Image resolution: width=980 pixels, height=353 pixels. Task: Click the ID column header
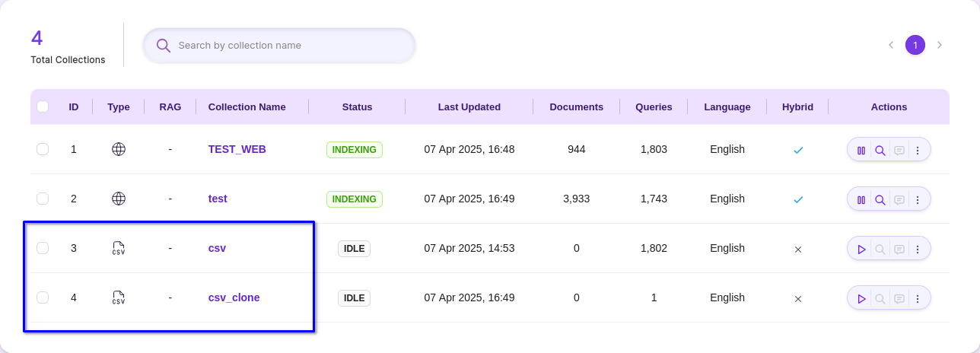coord(74,107)
